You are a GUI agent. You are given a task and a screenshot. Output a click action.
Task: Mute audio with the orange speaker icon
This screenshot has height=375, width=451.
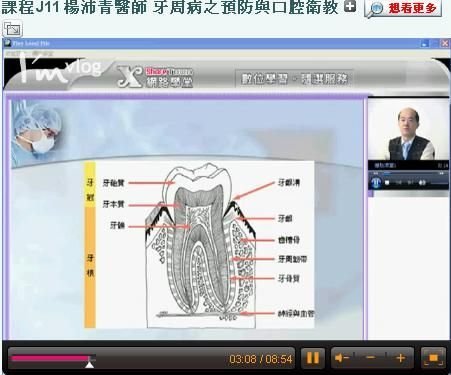pos(342,358)
